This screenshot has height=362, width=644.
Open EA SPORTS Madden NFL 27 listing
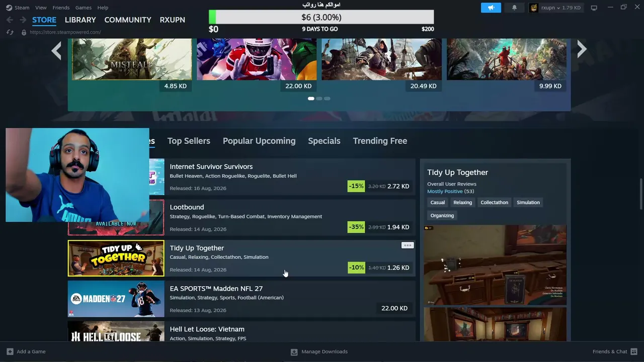[x=242, y=299]
